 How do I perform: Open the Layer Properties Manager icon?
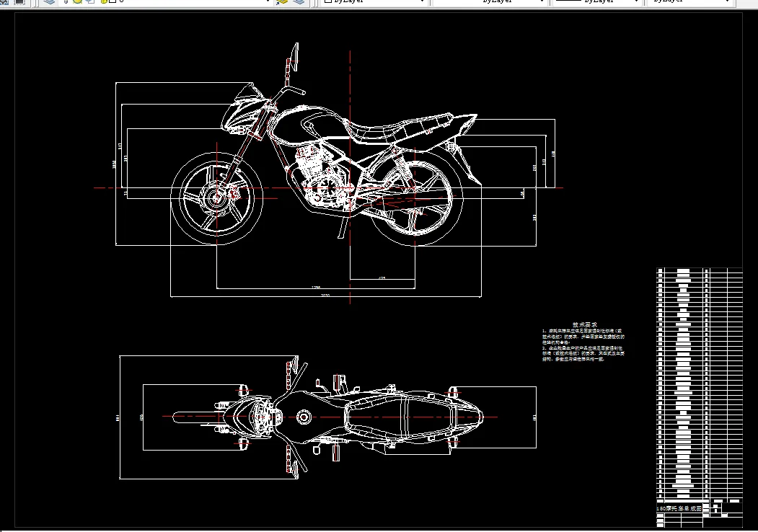[49, 1]
